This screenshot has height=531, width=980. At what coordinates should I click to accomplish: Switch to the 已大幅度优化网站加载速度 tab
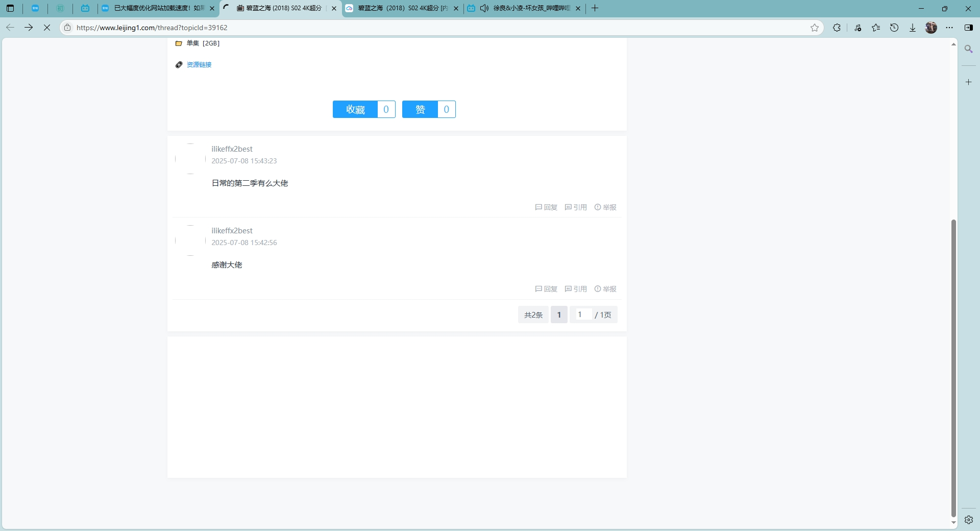[158, 8]
